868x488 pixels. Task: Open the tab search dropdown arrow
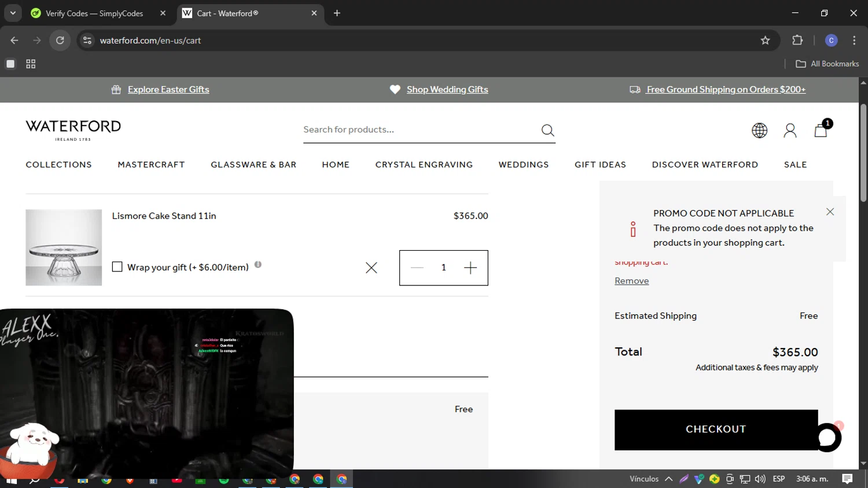tap(13, 13)
